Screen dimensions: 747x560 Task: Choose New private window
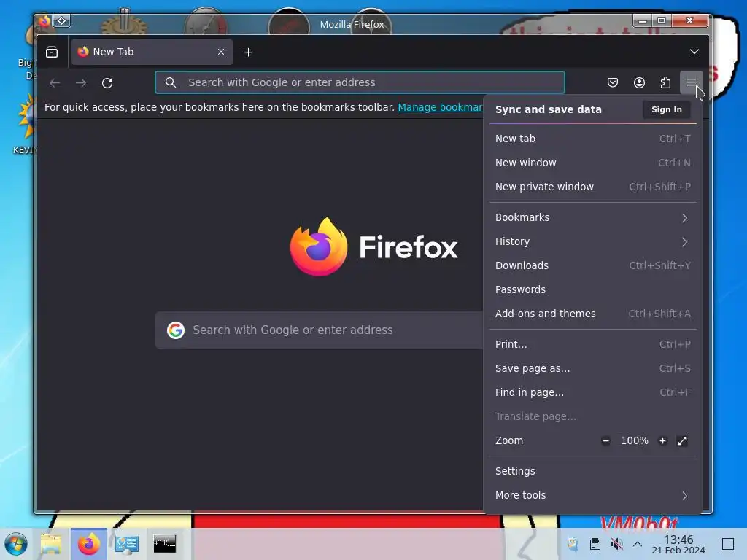point(592,187)
